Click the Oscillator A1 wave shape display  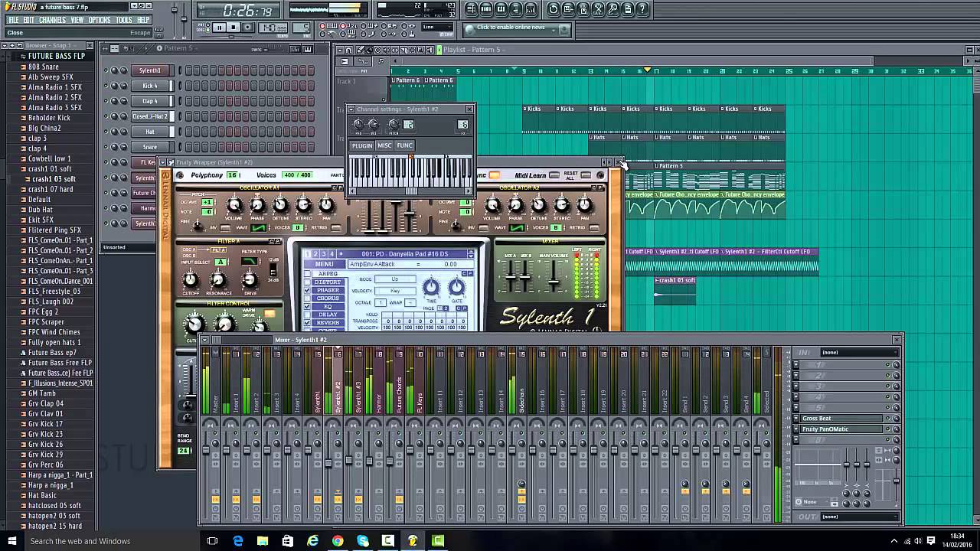click(x=259, y=228)
